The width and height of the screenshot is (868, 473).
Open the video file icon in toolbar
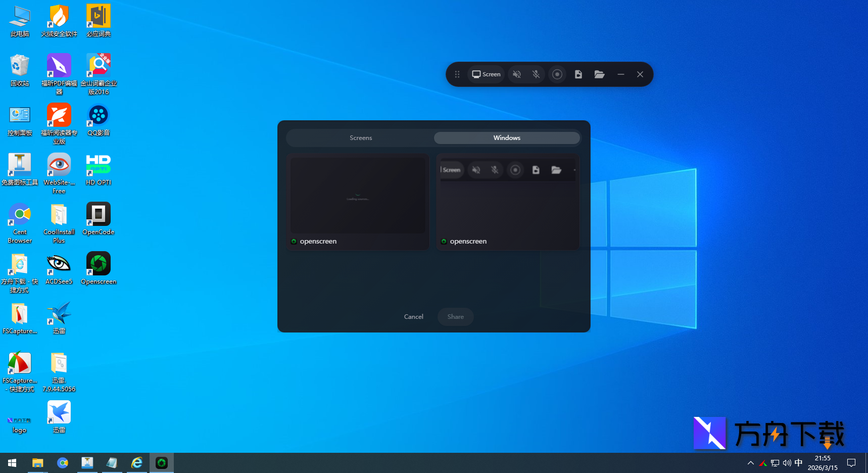(578, 74)
